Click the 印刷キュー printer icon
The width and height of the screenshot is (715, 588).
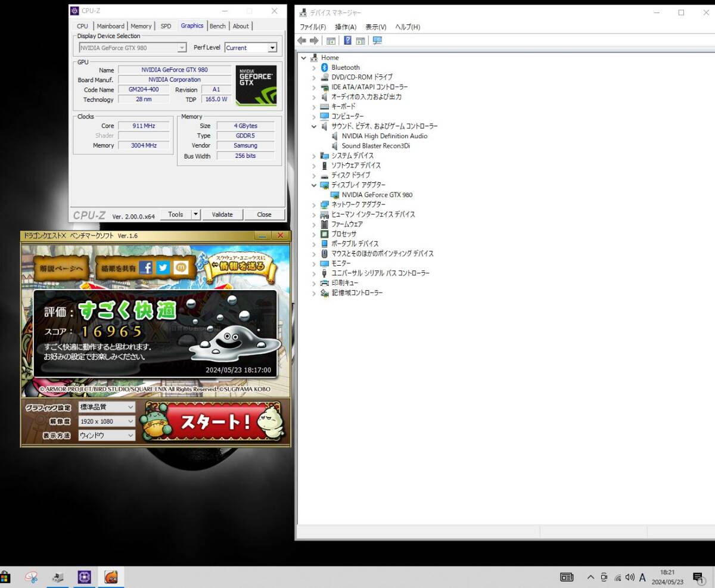pos(325,283)
